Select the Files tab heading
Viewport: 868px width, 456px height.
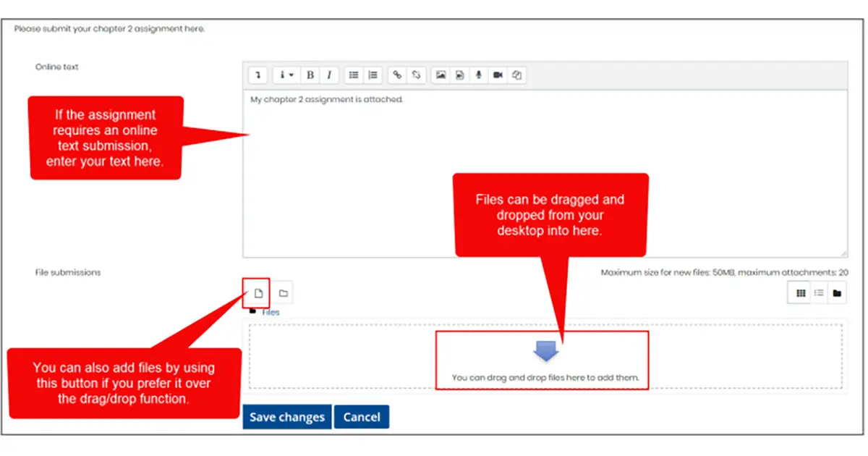(271, 311)
